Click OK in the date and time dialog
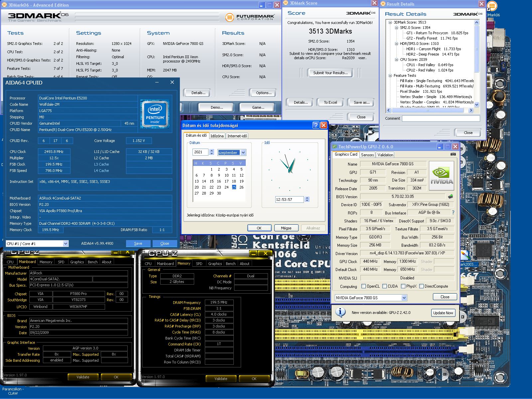532x399 pixels. tap(259, 228)
